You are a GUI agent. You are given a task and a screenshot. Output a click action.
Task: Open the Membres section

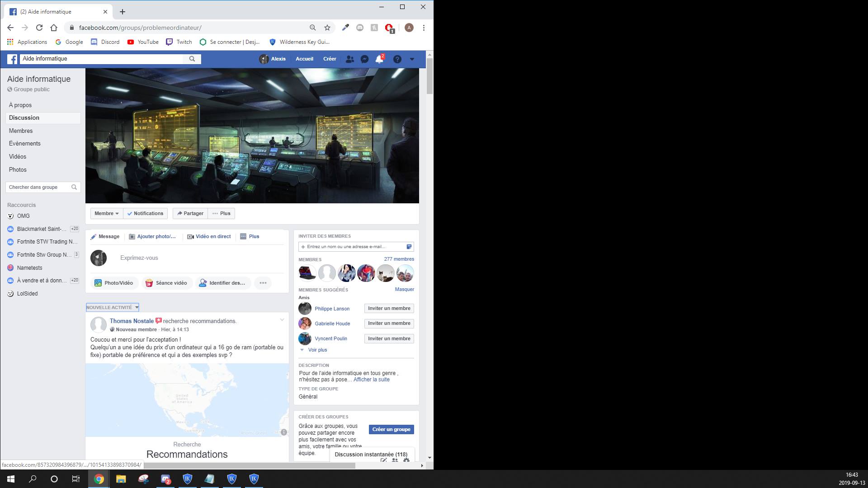(21, 131)
